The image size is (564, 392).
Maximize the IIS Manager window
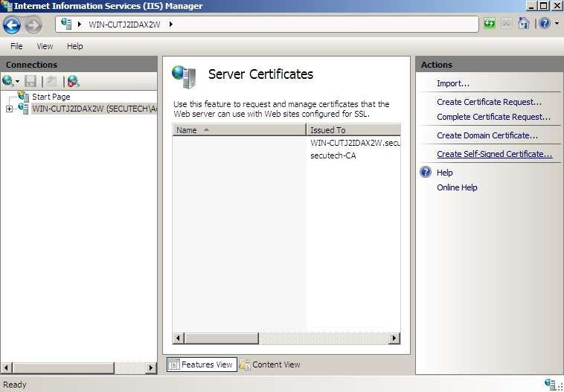(544, 6)
